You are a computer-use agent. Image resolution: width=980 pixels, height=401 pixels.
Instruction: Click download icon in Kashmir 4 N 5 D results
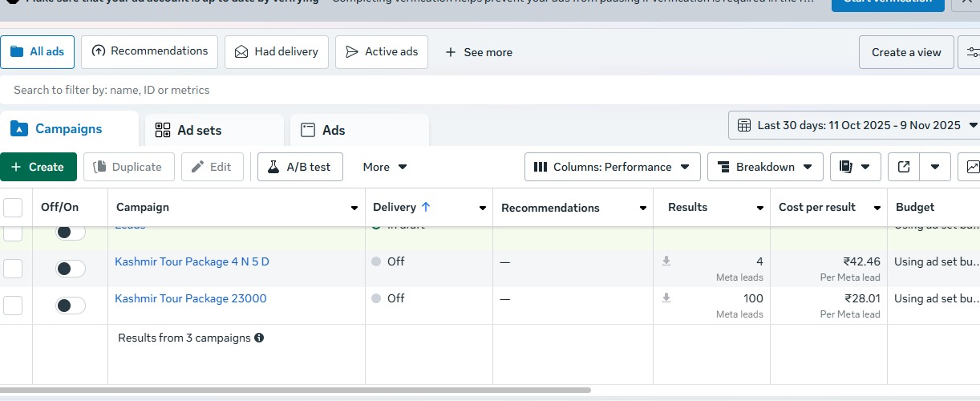pyautogui.click(x=666, y=261)
